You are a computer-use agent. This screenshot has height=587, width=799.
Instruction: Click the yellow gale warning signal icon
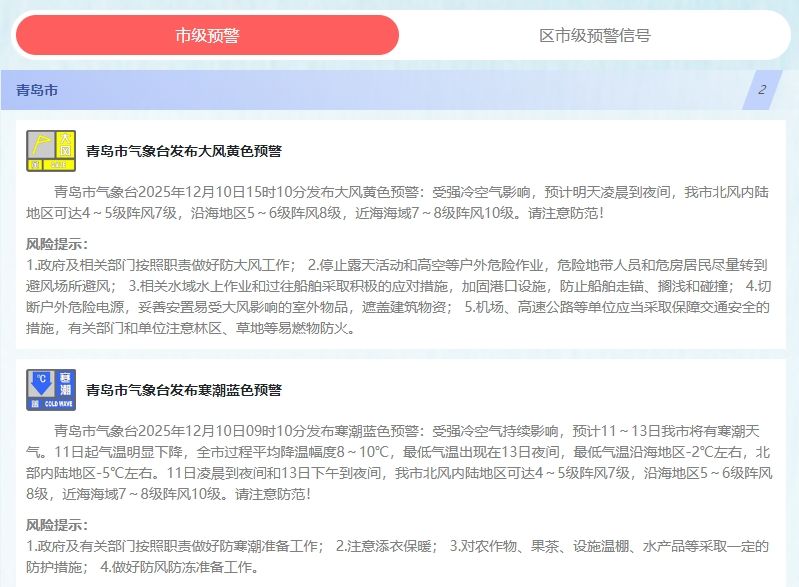click(x=51, y=151)
